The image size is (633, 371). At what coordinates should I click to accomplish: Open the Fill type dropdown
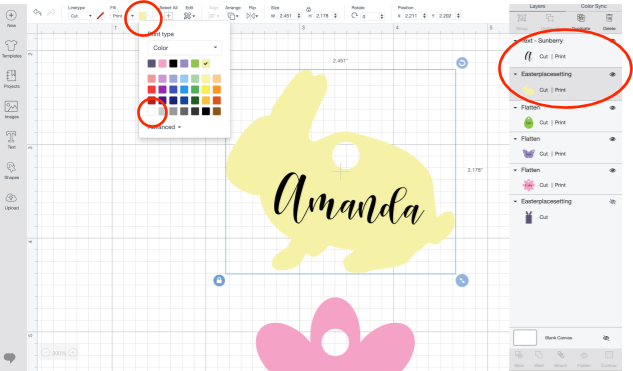coord(123,16)
